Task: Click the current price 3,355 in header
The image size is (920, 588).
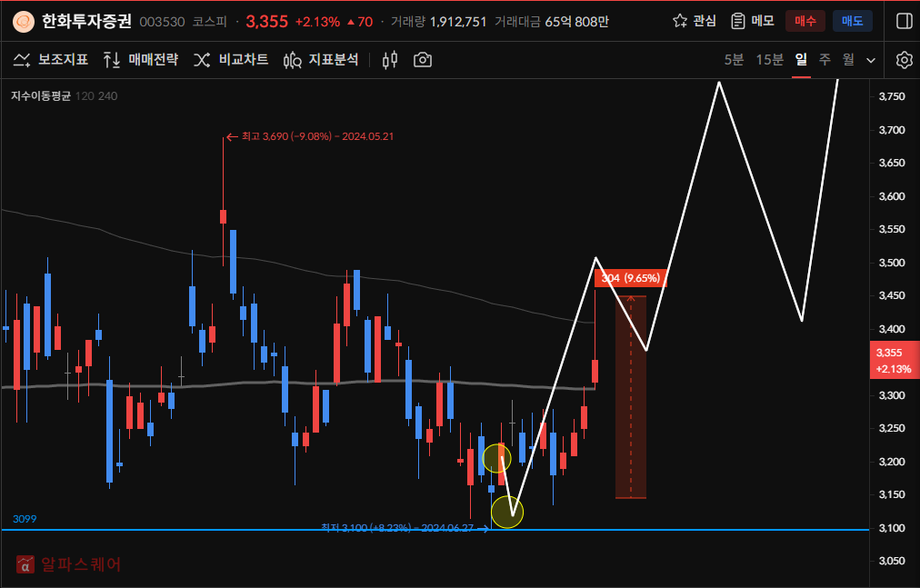Action: (267, 22)
